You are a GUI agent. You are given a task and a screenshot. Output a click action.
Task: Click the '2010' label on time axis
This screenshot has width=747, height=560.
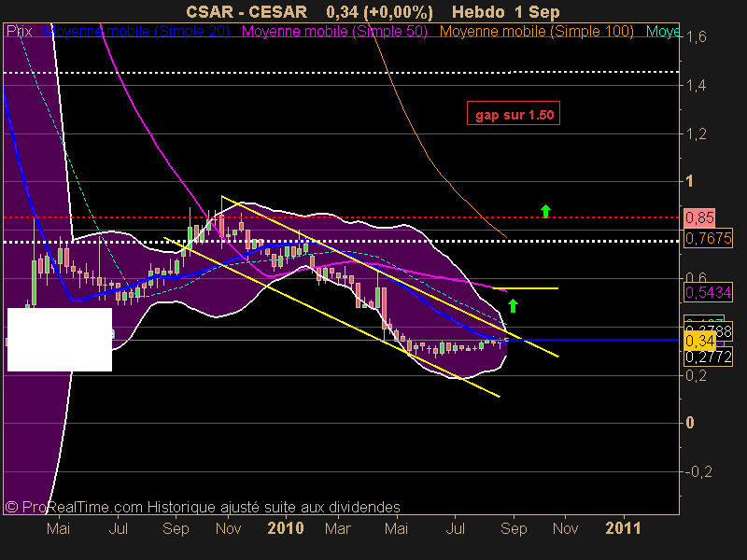coord(286,528)
